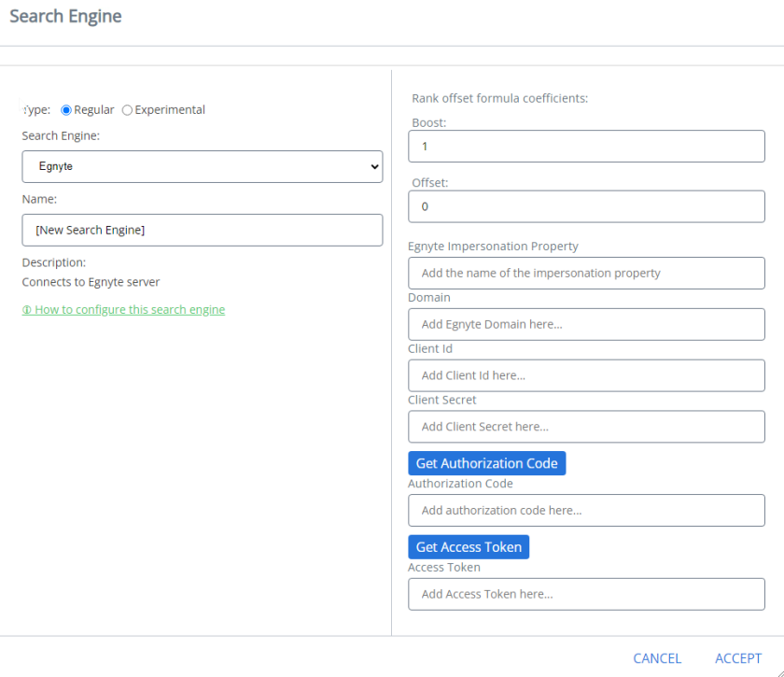The image size is (784, 677).
Task: Focus the Egnyte Impersonation Property field
Action: tap(586, 273)
